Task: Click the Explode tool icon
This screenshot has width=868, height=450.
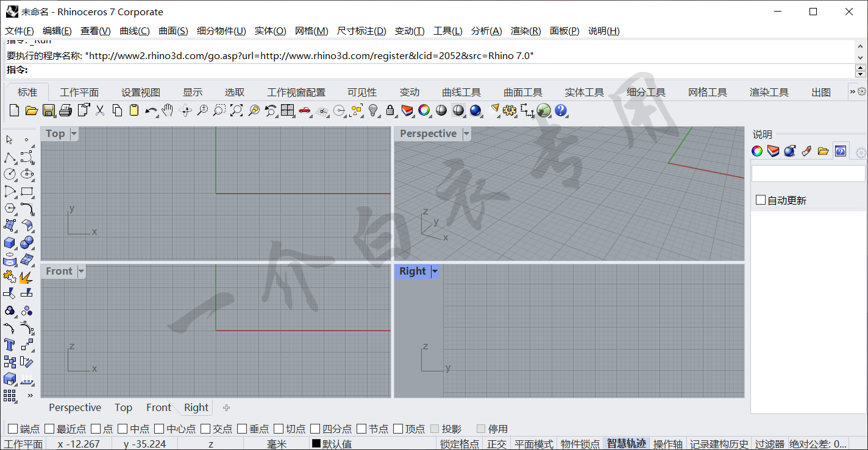Action: tap(26, 277)
